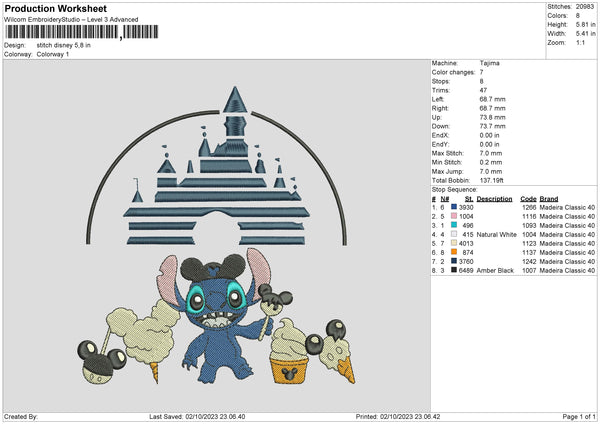Image resolution: width=600 pixels, height=424 pixels.
Task: Click the 'Natural White' description
Action: pyautogui.click(x=496, y=235)
